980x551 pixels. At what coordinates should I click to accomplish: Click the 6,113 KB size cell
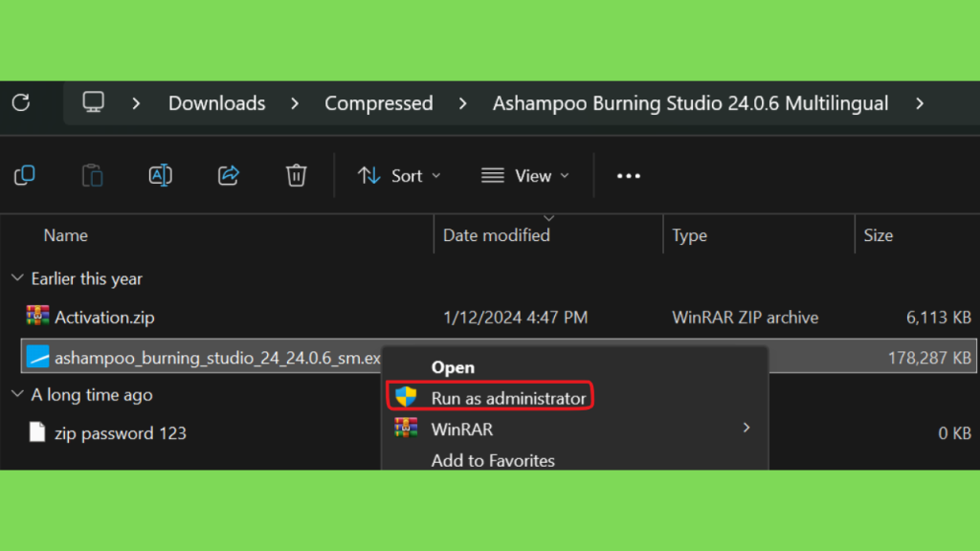pos(938,318)
